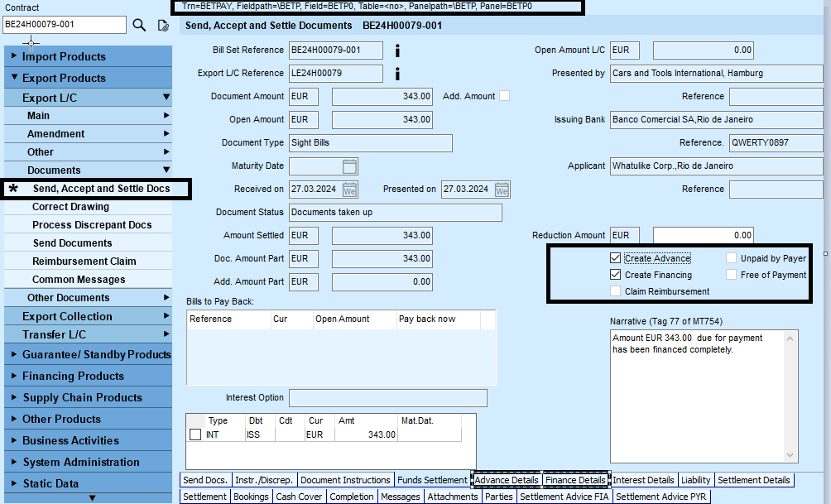Open the Completion tab

coord(352,497)
